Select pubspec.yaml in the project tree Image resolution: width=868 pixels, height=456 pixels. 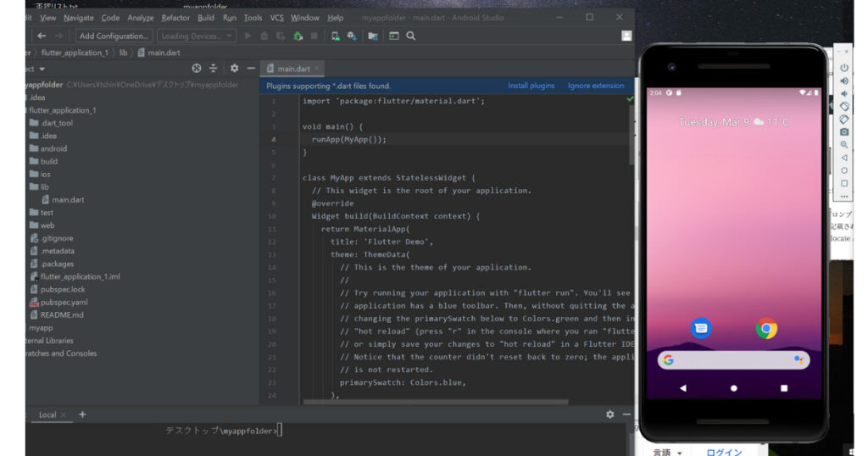coord(58,302)
